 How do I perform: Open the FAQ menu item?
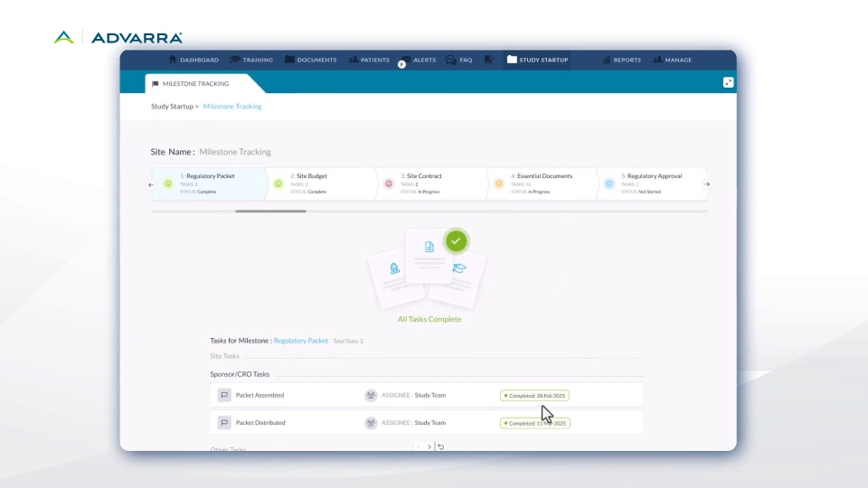[x=459, y=60]
